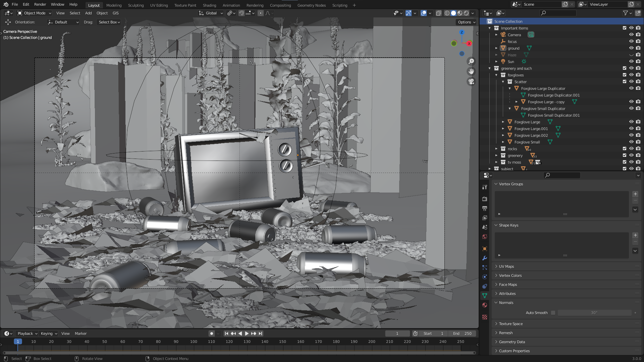Toggle visibility eye for Foglove Small

pos(631,142)
